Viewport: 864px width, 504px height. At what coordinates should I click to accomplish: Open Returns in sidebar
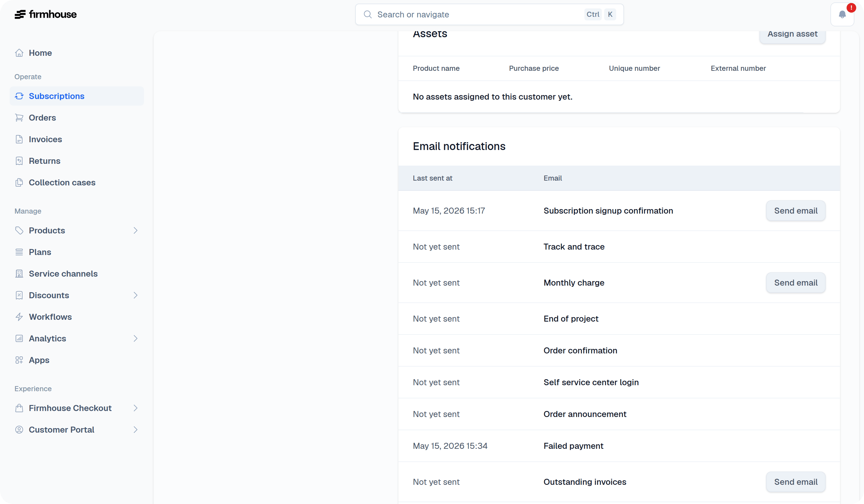click(x=77, y=161)
